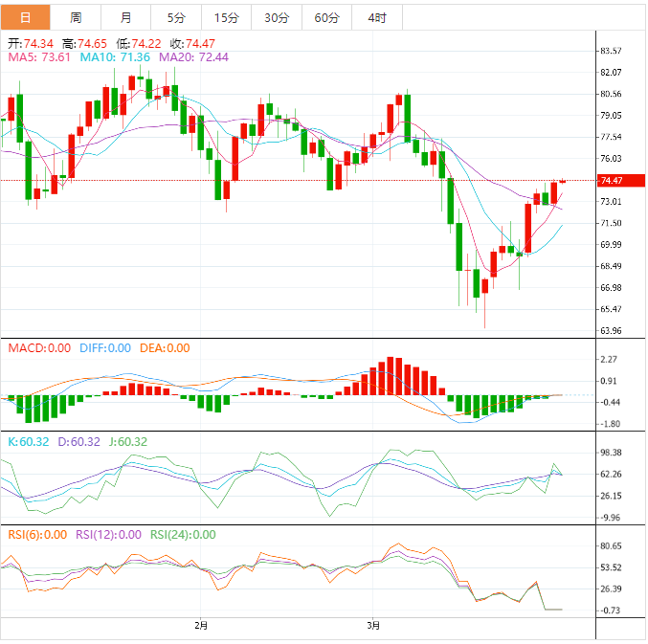Viewport: 648px width, 644px height.
Task: Click the red 74.47 current price tag
Action: pyautogui.click(x=611, y=180)
